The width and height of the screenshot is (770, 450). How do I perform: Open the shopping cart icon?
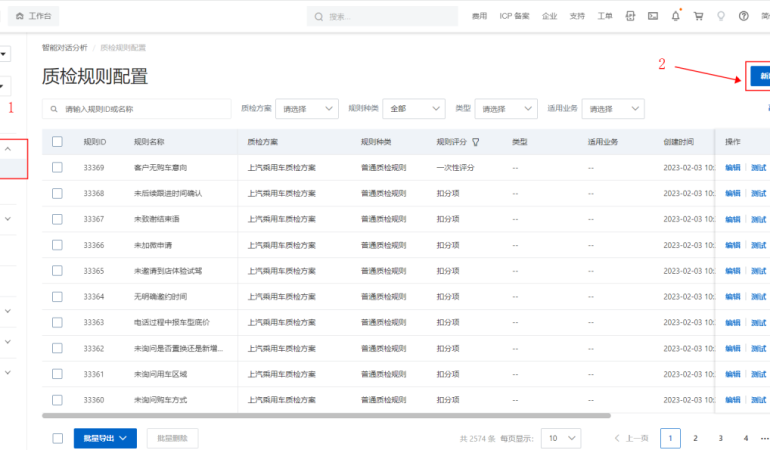click(x=698, y=16)
